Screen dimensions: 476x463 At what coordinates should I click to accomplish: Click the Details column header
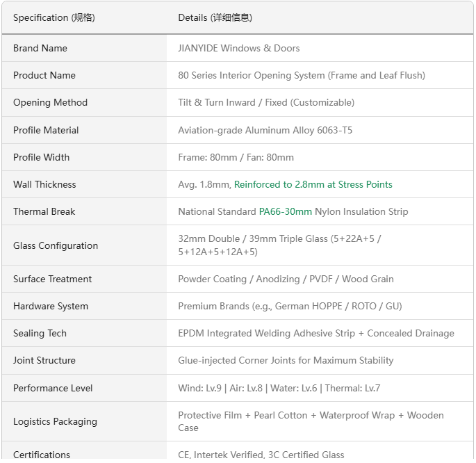tap(215, 17)
